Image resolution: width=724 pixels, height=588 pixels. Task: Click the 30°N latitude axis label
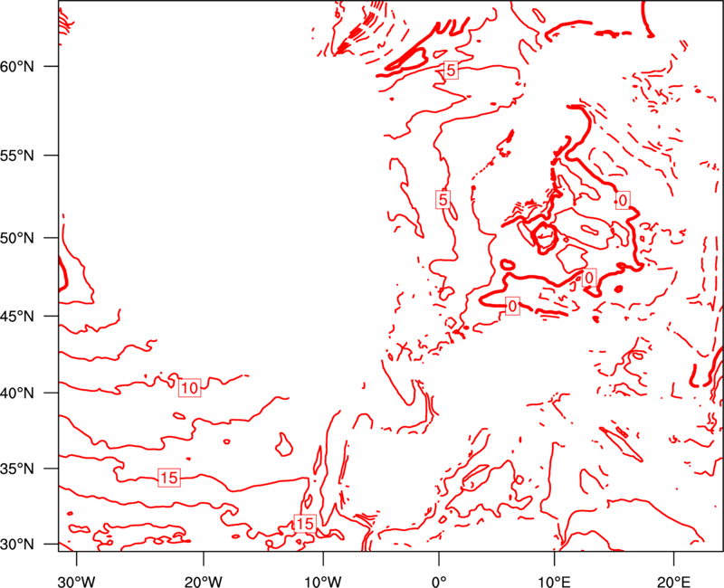(17, 545)
